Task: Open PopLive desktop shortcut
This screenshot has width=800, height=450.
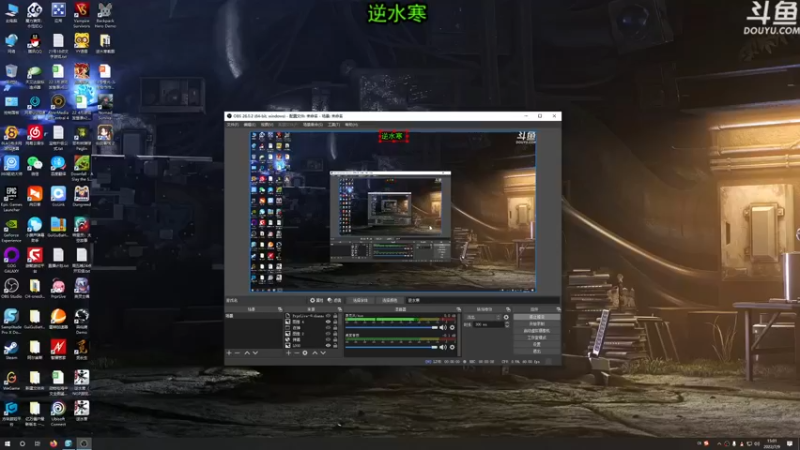Action: click(x=58, y=288)
